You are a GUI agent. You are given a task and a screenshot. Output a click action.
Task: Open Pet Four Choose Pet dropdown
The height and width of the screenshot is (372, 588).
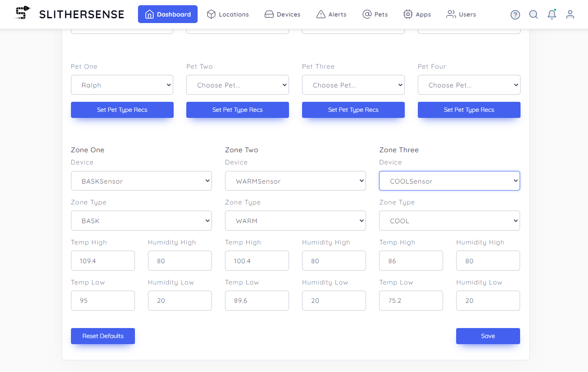469,85
